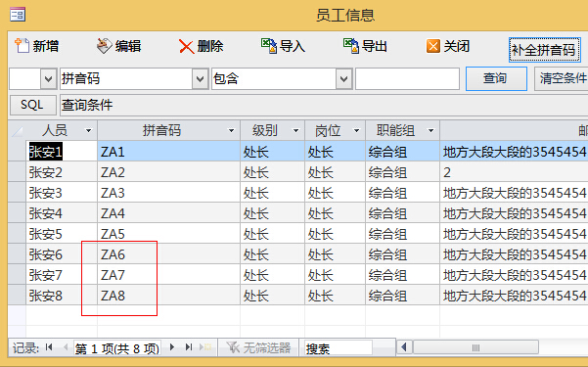Click cell 张安7
Viewport: 588px width, 367px height.
(x=62, y=275)
